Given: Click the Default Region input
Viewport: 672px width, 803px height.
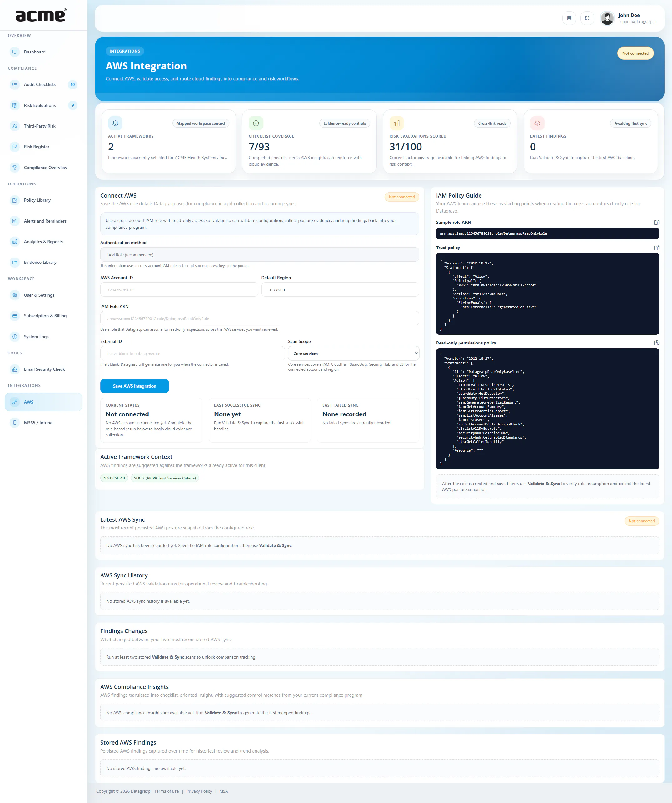Looking at the screenshot, I should coord(340,289).
